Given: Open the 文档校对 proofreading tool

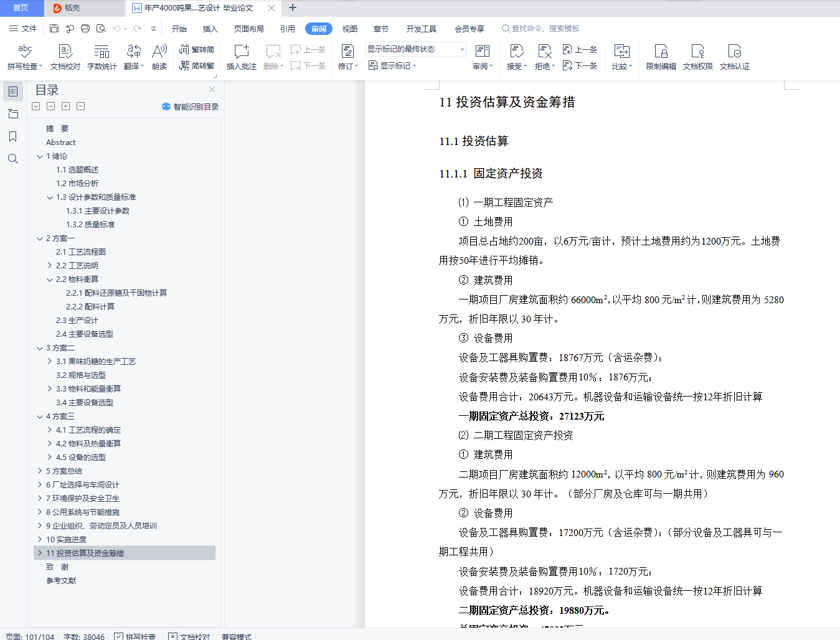Looking at the screenshot, I should tap(65, 57).
